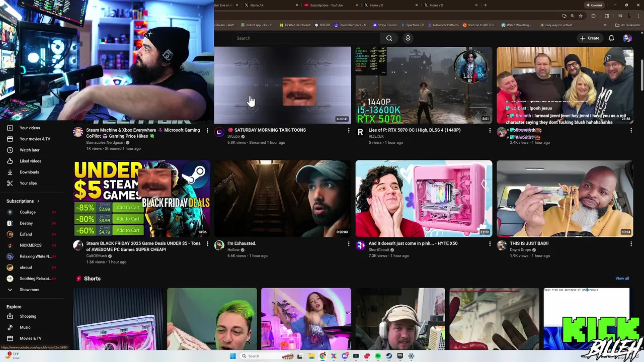Open Watch later playlist

tap(30, 150)
